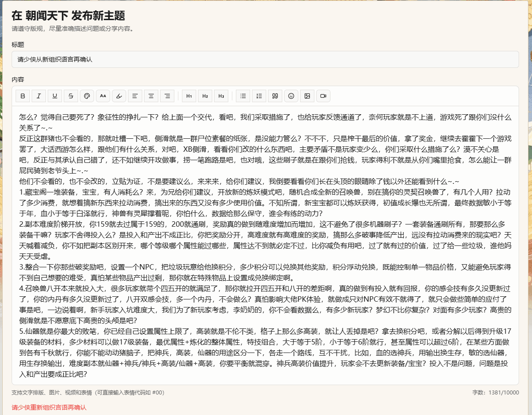Image resolution: width=532 pixels, height=415 pixels.
Task: Align text to the left
Action: [x=135, y=96]
